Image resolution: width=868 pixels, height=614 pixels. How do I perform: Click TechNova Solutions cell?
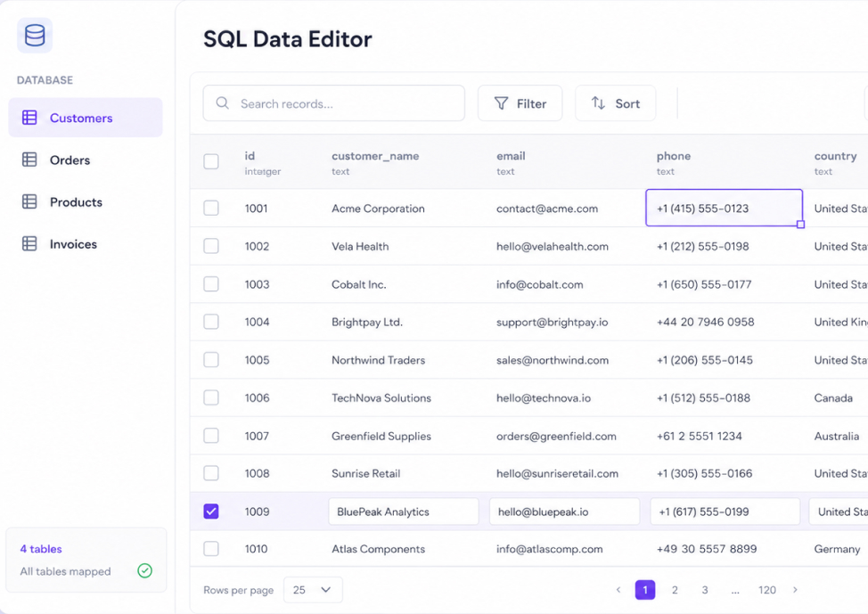pyautogui.click(x=381, y=398)
